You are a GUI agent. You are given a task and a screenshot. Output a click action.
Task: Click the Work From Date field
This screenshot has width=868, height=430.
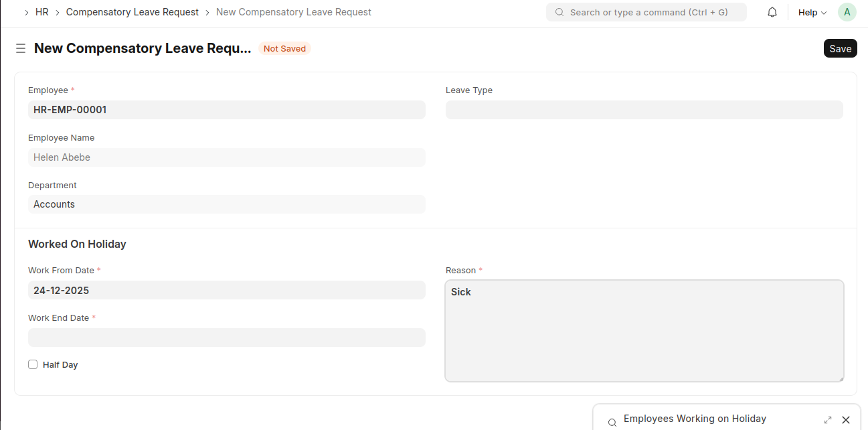tap(226, 290)
